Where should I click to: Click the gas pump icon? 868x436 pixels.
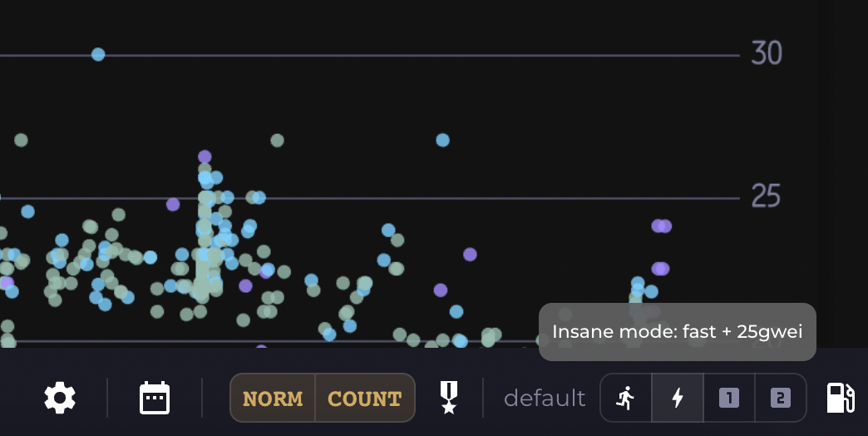(841, 398)
